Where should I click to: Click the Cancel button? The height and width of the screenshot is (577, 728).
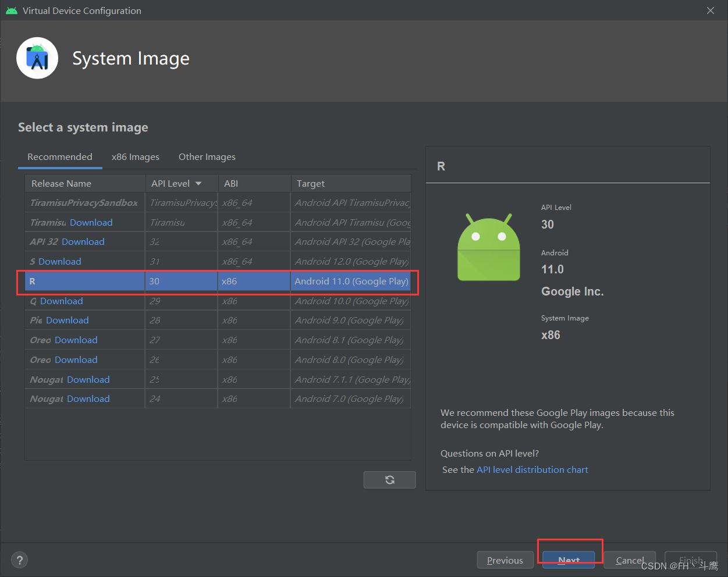[630, 560]
